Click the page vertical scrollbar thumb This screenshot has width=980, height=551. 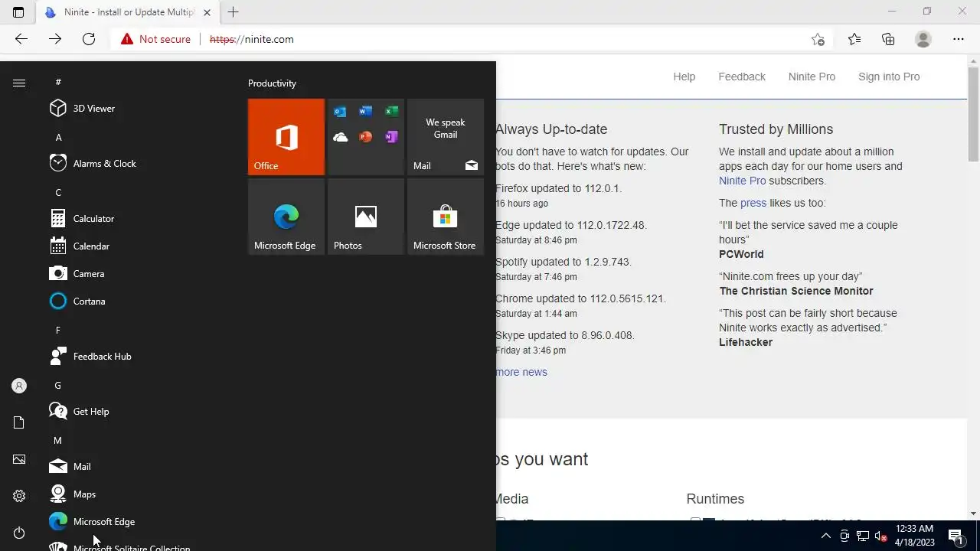pyautogui.click(x=973, y=114)
